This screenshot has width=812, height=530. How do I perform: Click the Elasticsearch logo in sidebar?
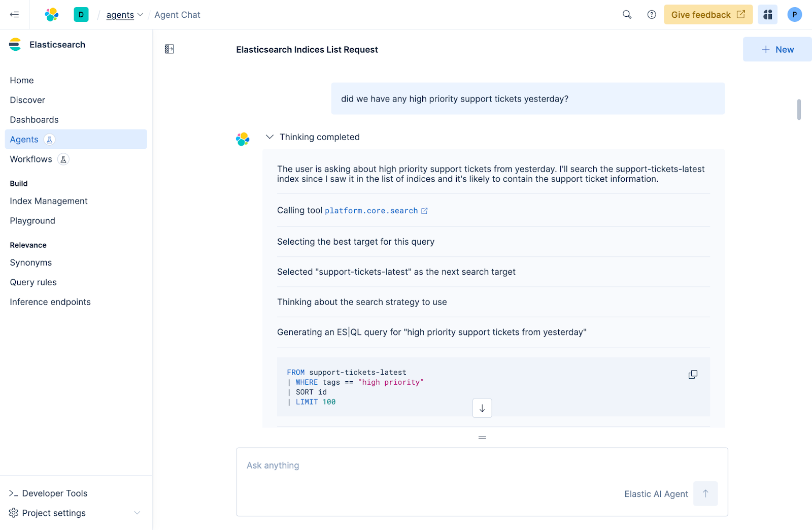pyautogui.click(x=15, y=45)
